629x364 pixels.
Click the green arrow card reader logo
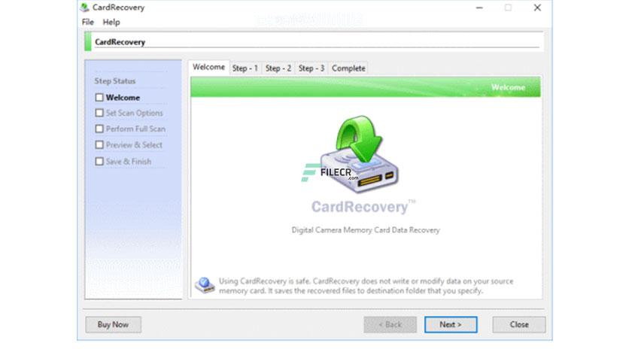click(x=360, y=155)
